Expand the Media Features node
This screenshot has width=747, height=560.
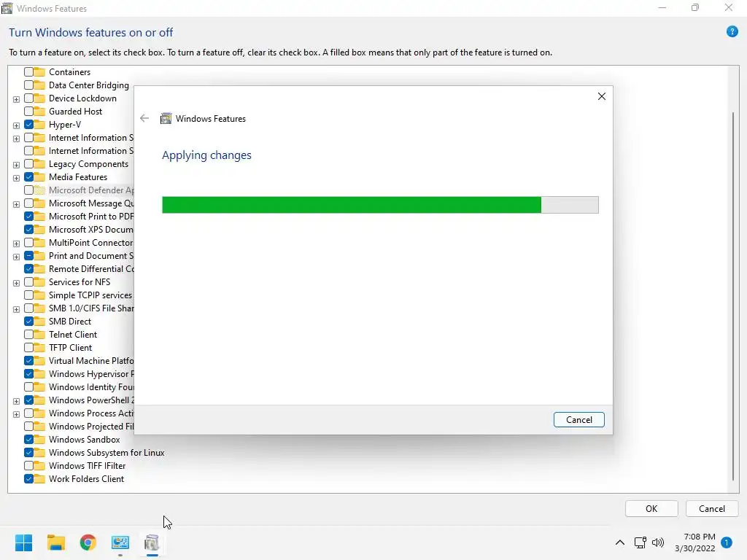(16, 178)
